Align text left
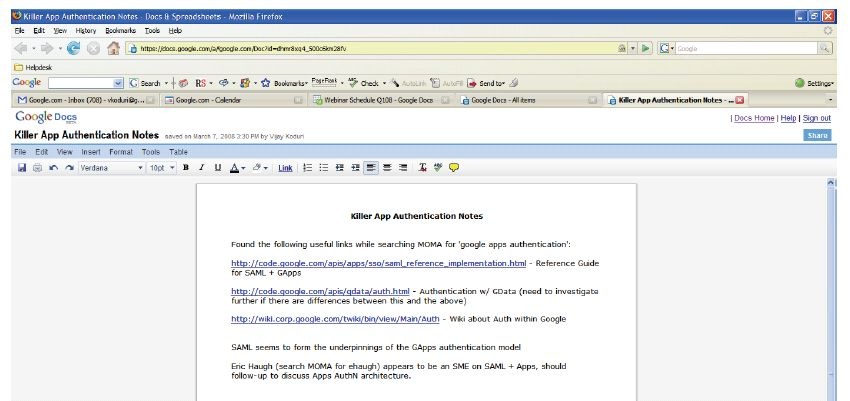Image resolution: width=850 pixels, height=401 pixels. [x=371, y=168]
